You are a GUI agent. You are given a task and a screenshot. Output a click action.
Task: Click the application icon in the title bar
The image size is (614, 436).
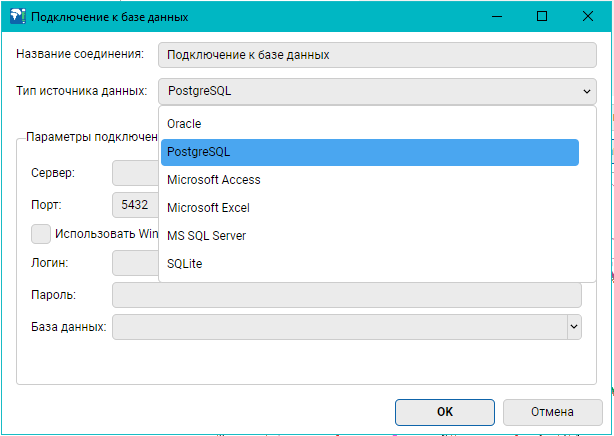coord(16,17)
